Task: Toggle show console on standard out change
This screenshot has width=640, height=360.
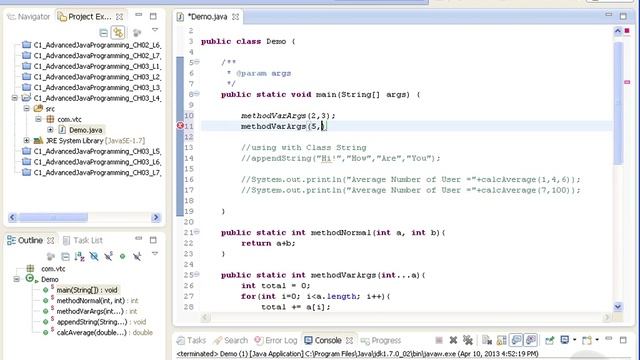Action: [516, 340]
